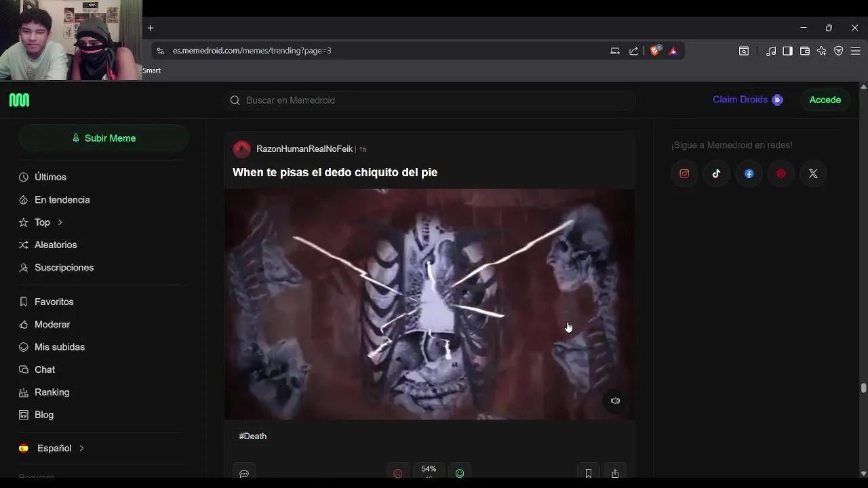Focus the Buscar en Memedroid search field
This screenshot has height=488, width=868.
pos(430,100)
